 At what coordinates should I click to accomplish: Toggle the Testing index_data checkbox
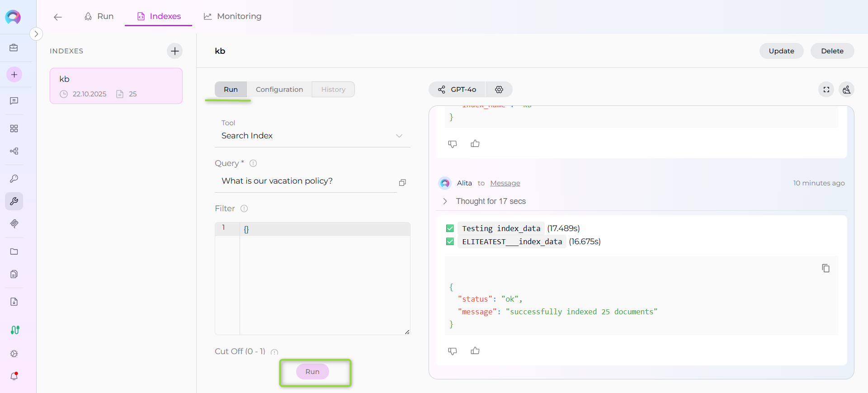[450, 228]
